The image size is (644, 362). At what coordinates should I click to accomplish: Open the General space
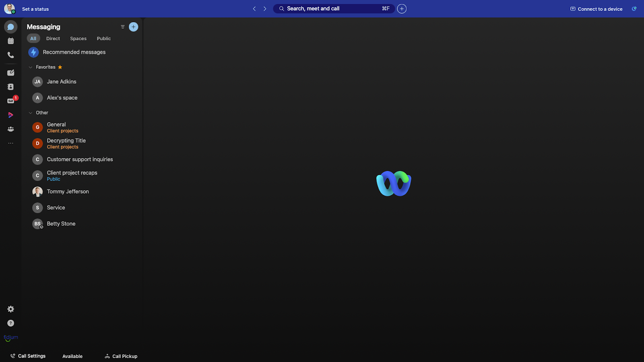tap(83, 128)
